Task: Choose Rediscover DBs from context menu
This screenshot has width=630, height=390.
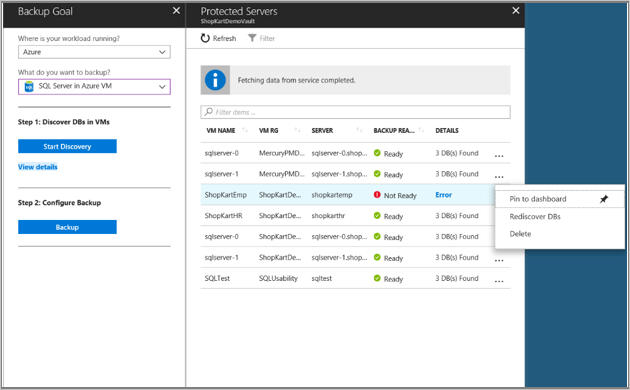Action: [x=535, y=216]
